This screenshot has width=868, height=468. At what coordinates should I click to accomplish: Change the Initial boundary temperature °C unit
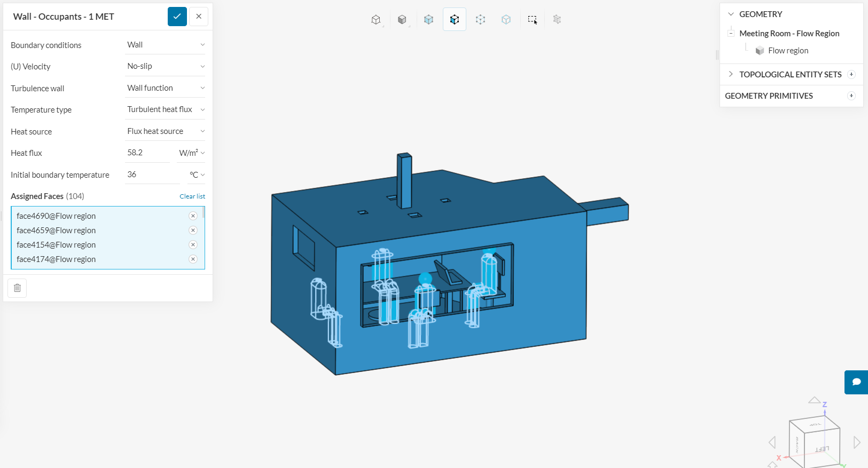click(197, 175)
